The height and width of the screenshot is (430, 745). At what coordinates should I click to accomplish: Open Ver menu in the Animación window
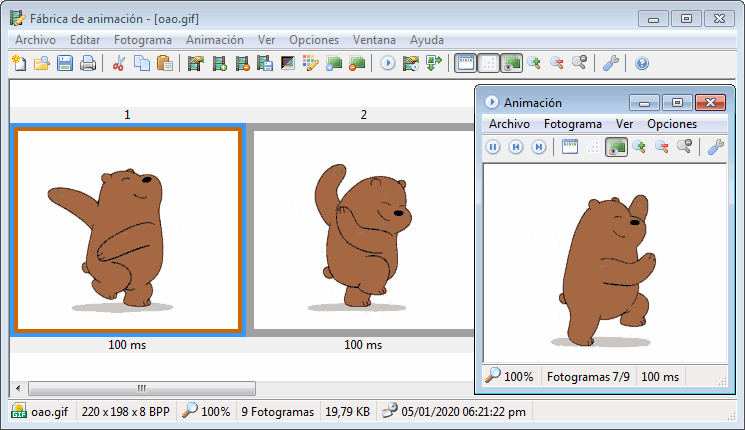click(x=624, y=124)
